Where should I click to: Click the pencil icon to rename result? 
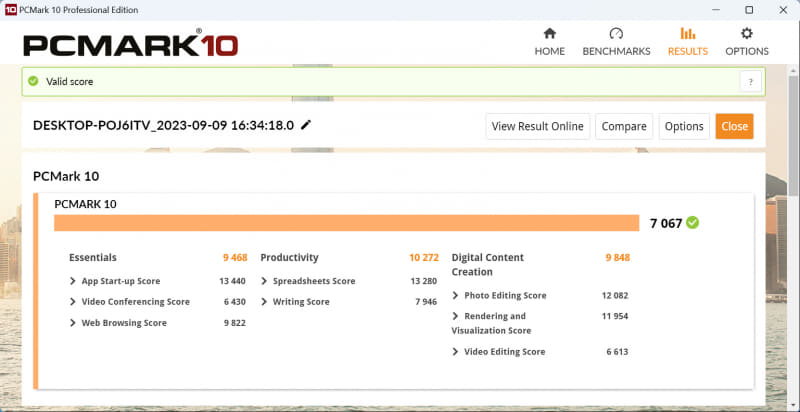click(x=306, y=125)
